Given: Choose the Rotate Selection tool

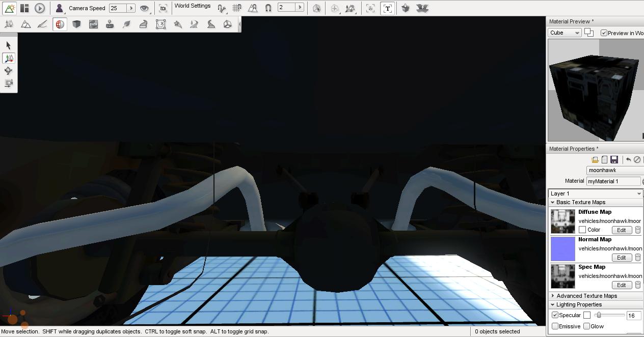Looking at the screenshot, I should (9, 71).
